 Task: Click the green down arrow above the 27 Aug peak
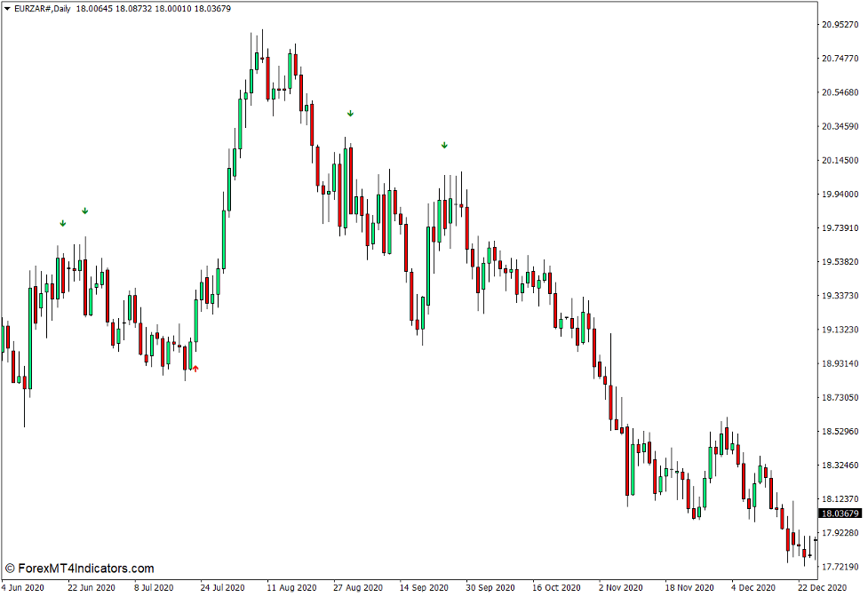pos(350,114)
